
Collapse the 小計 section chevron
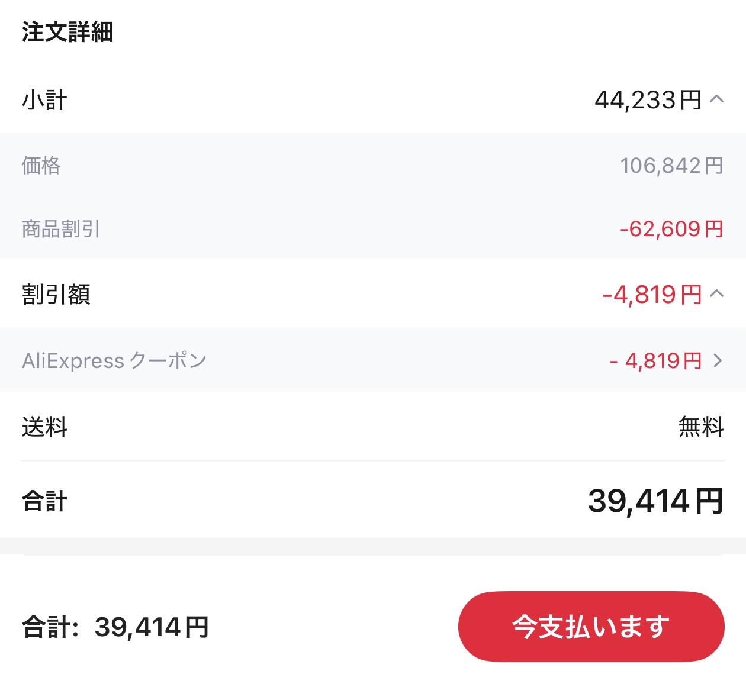click(717, 99)
